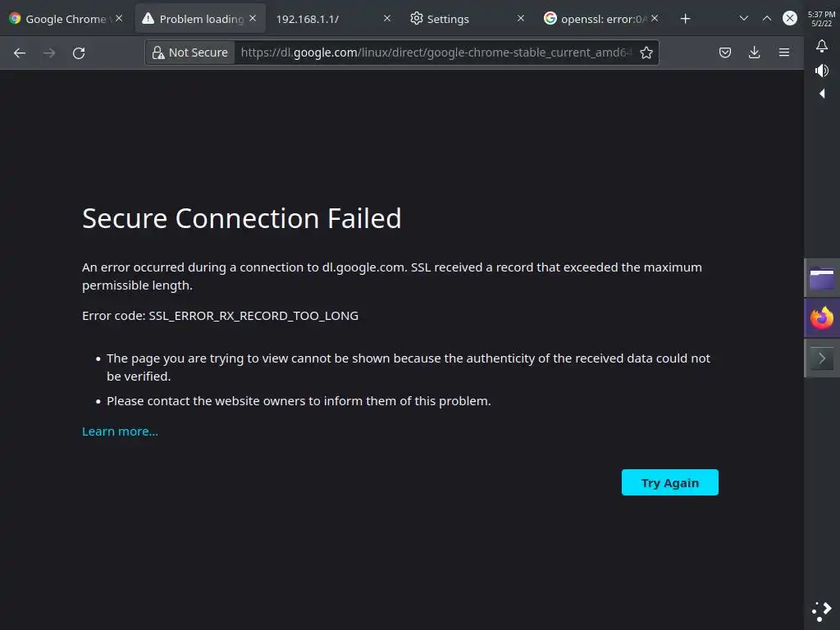Open a new tab with plus button
The height and width of the screenshot is (630, 840).
tap(686, 18)
